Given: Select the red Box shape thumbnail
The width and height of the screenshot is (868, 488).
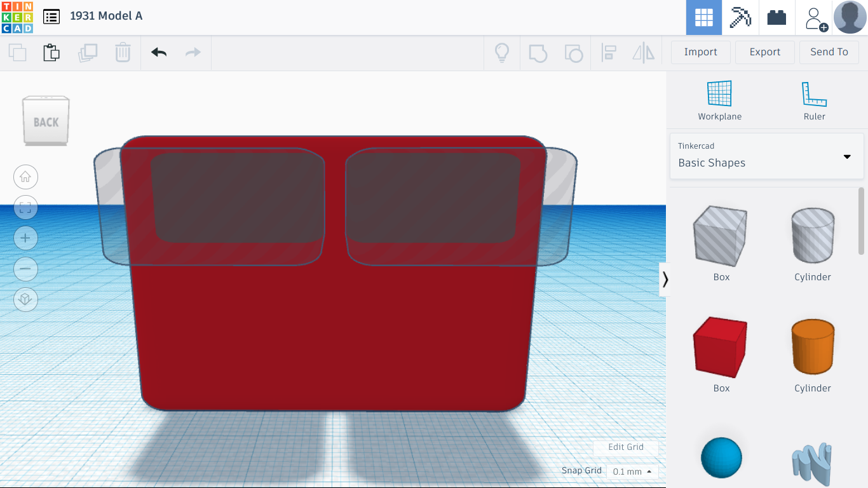Looking at the screenshot, I should [721, 347].
